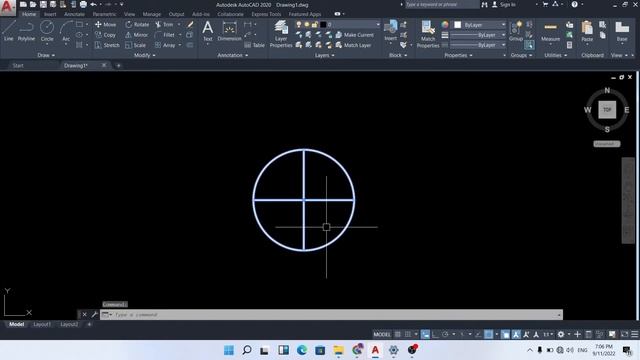Expand the Modify panel

(144, 55)
